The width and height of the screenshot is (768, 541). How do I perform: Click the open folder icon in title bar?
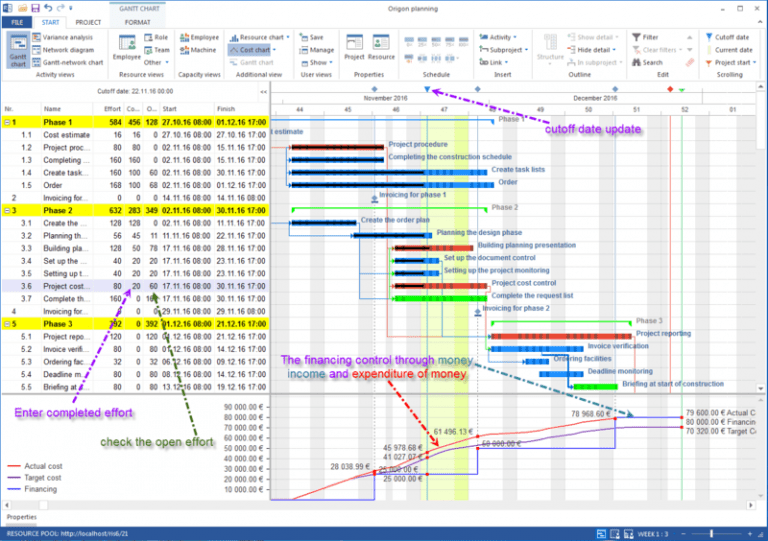pos(23,8)
